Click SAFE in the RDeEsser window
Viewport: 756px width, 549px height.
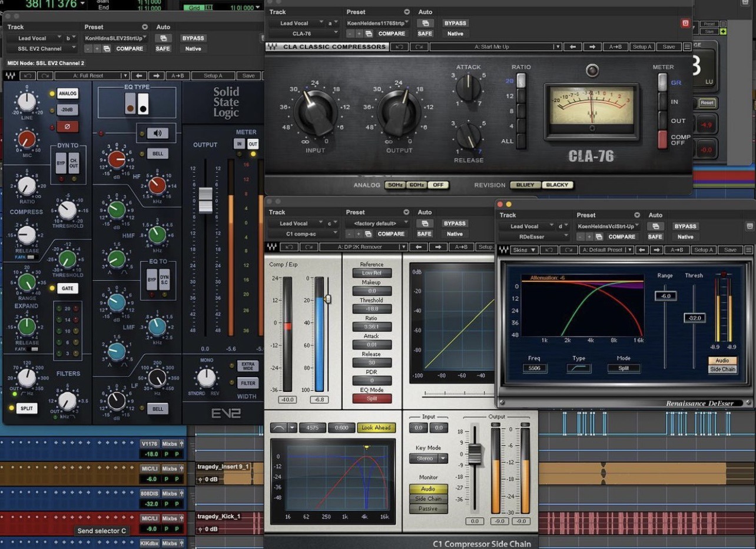point(655,237)
